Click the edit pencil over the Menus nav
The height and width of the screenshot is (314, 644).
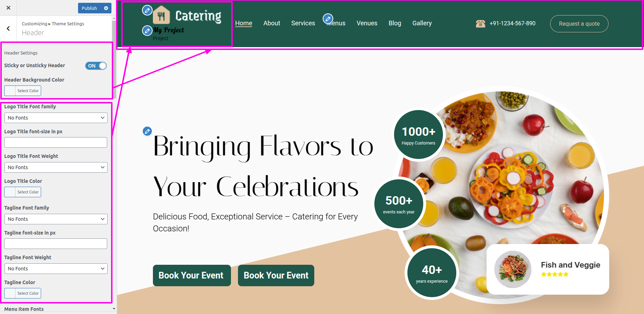328,18
